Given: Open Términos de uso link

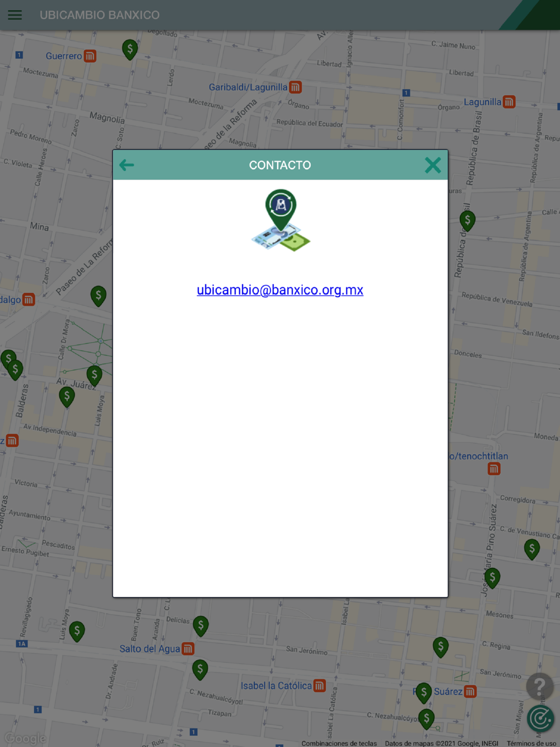Looking at the screenshot, I should (x=531, y=743).
